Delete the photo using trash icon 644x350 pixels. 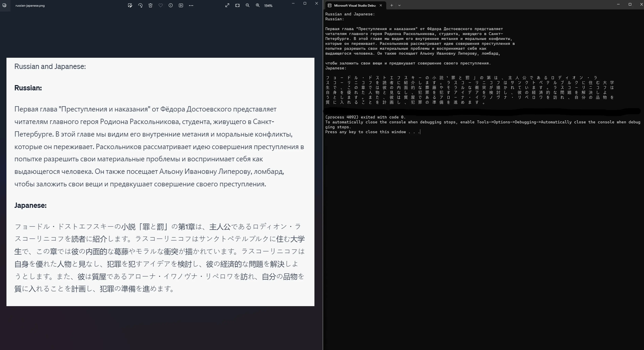(x=150, y=5)
